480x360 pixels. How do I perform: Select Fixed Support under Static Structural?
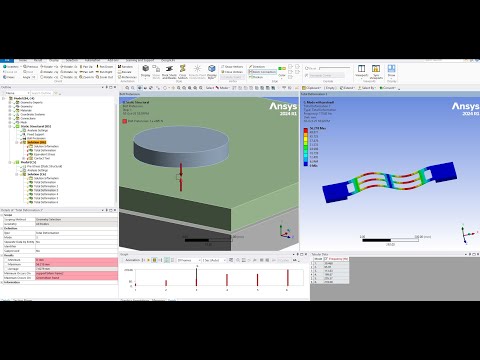point(35,134)
